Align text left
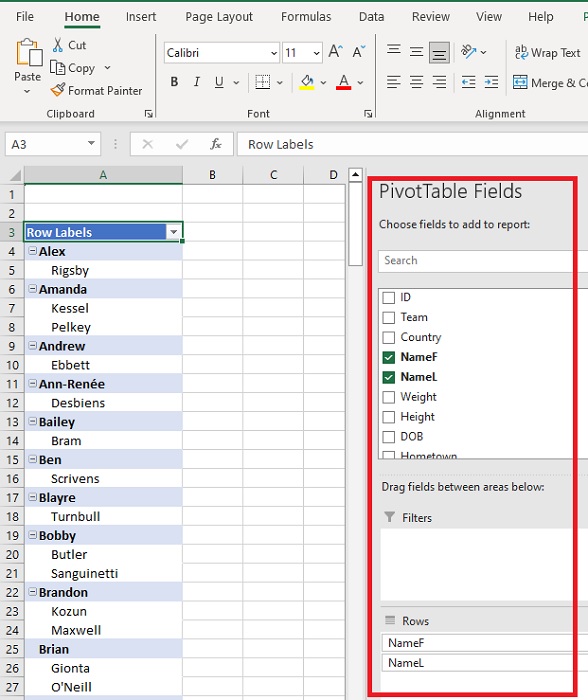This screenshot has height=700, width=588. [x=393, y=82]
